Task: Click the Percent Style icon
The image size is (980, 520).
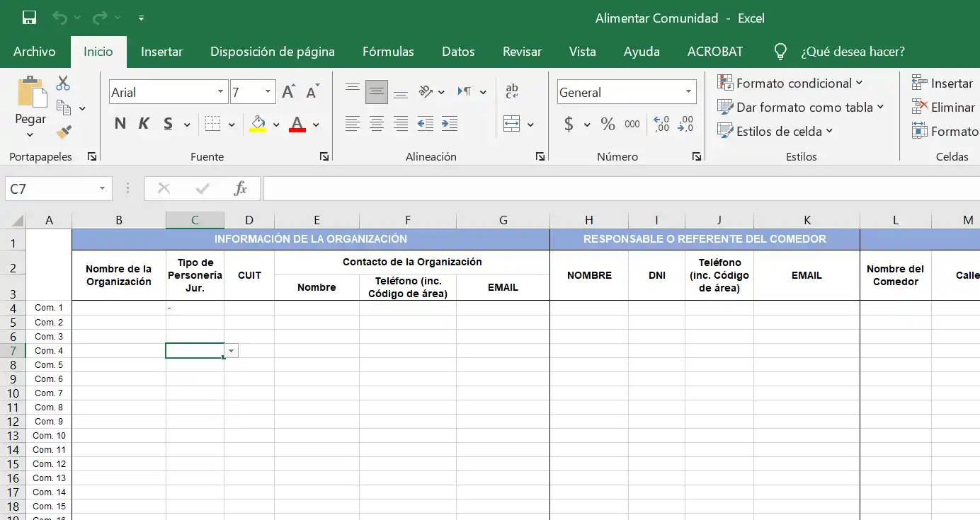Action: click(608, 125)
